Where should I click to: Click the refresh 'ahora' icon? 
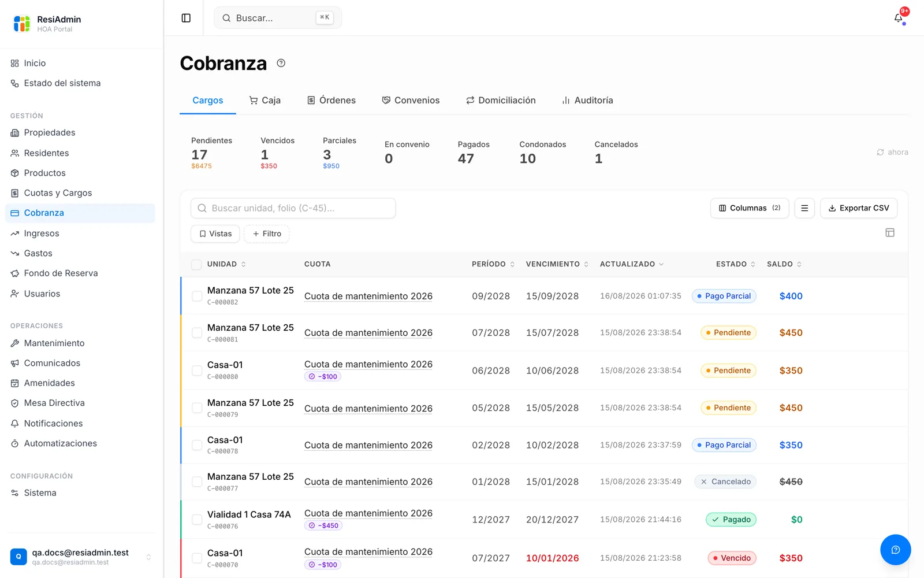point(880,152)
